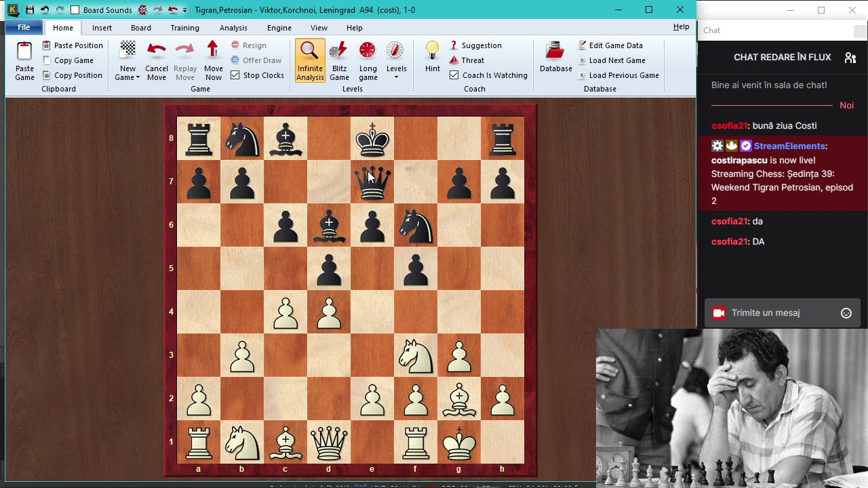The height and width of the screenshot is (488, 868).
Task: Click the Copy Game button
Action: (68, 60)
